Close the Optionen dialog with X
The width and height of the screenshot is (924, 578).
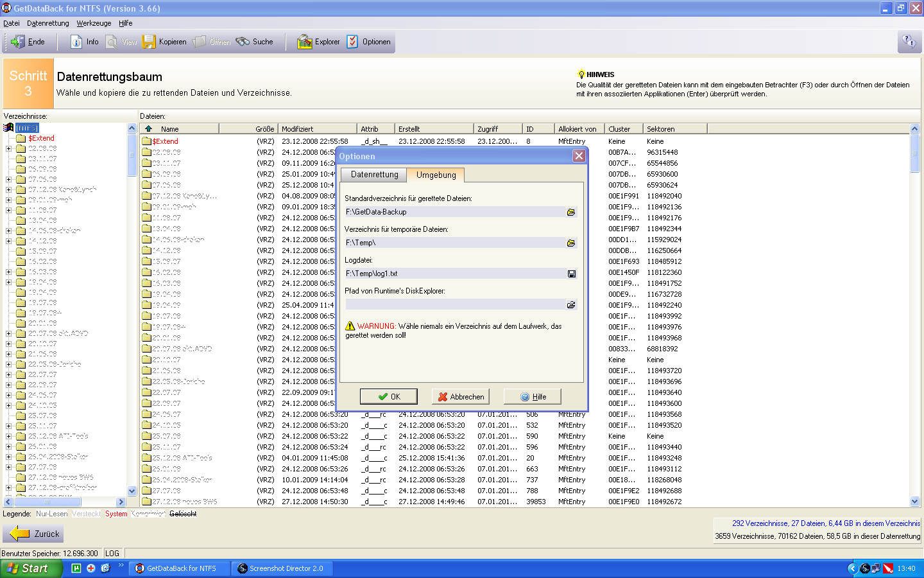click(579, 156)
